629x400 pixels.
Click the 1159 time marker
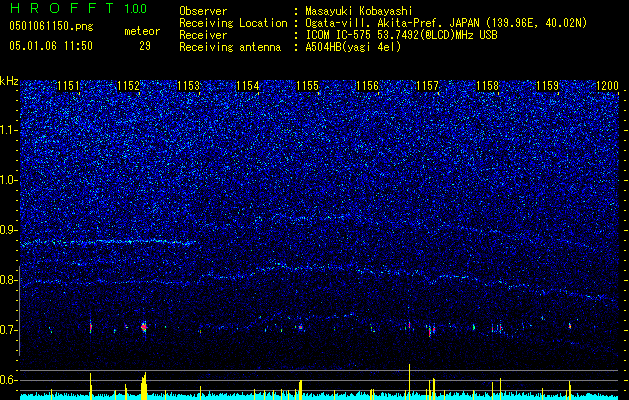coord(548,85)
